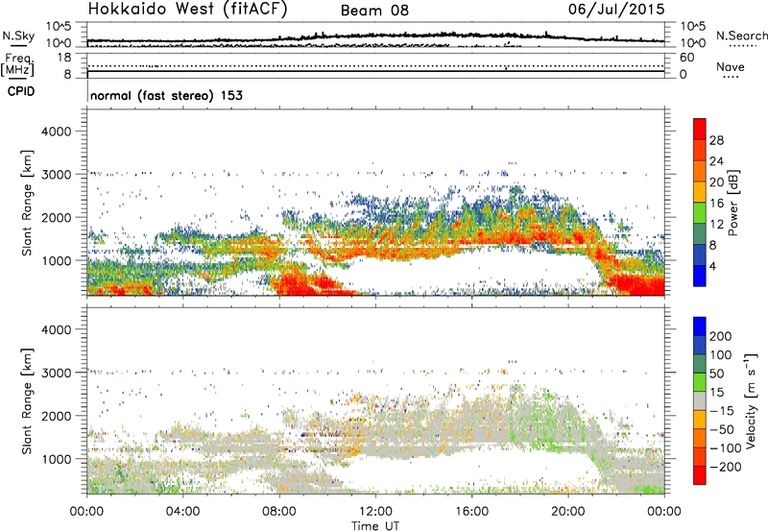Click the '12:00' time tick label
The image size is (768, 532).
(375, 512)
